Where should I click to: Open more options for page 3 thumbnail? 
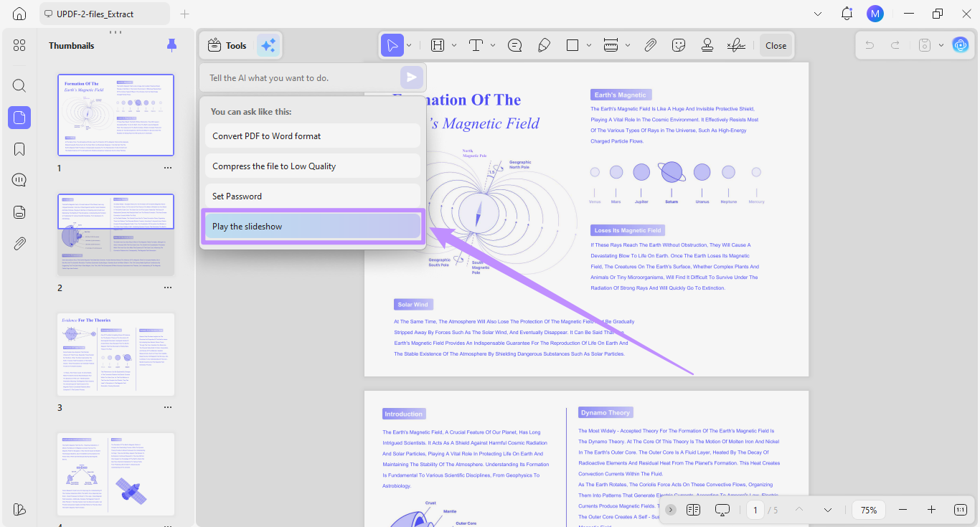[168, 407]
